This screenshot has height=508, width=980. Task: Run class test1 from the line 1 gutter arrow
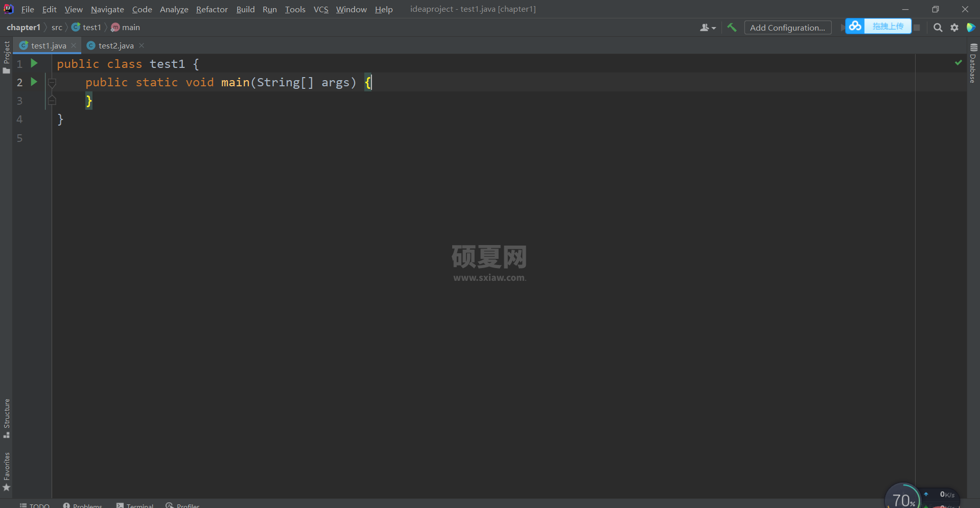pos(34,63)
